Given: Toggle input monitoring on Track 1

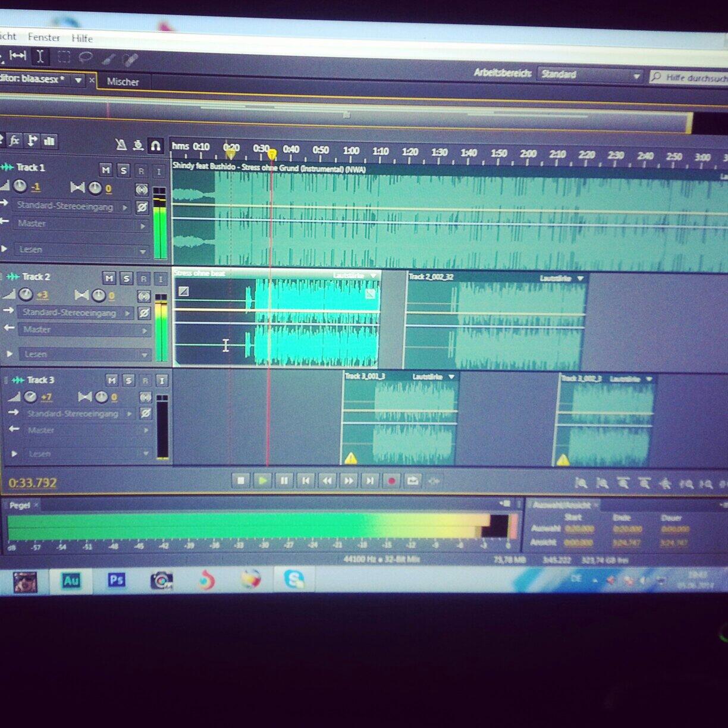Looking at the screenshot, I should tap(158, 172).
